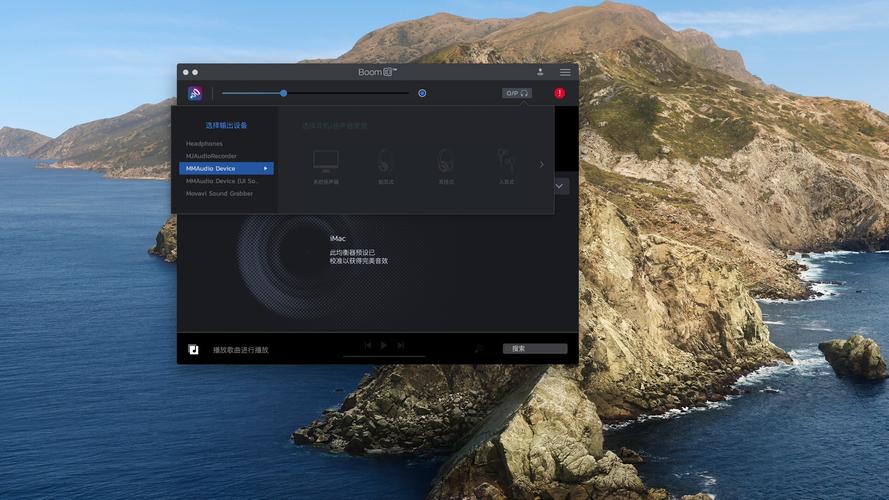This screenshot has width=889, height=500.
Task: Click the iMac preset label
Action: pyautogui.click(x=337, y=239)
